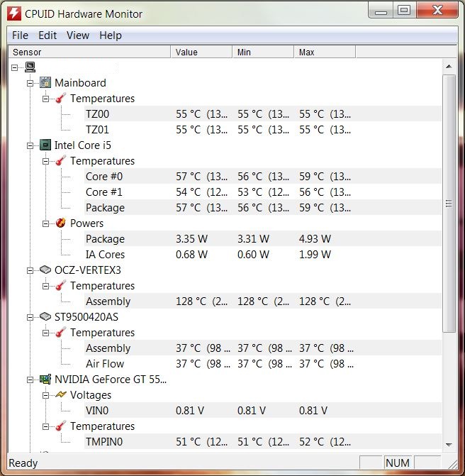This screenshot has height=476, width=465.
Task: Click the scrollbar down arrow
Action: [x=449, y=445]
